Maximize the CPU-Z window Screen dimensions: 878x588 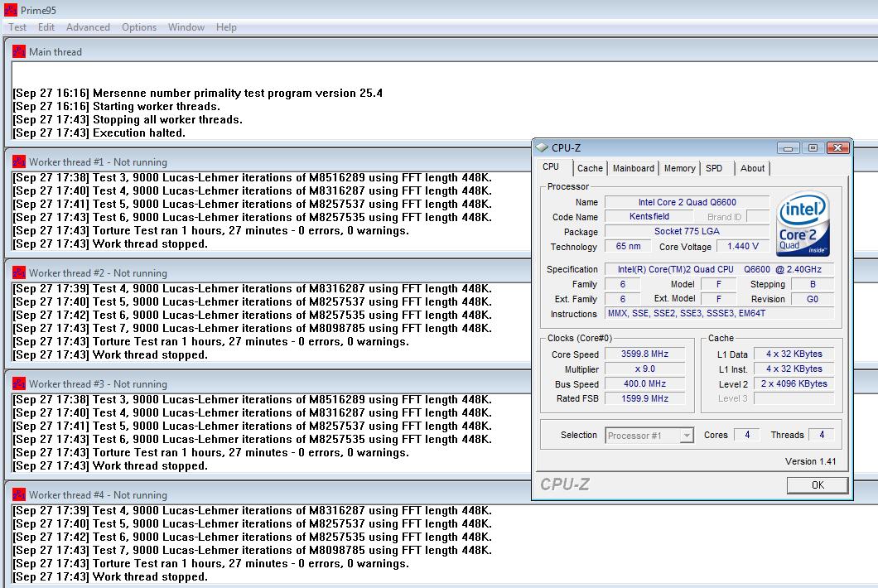[813, 148]
